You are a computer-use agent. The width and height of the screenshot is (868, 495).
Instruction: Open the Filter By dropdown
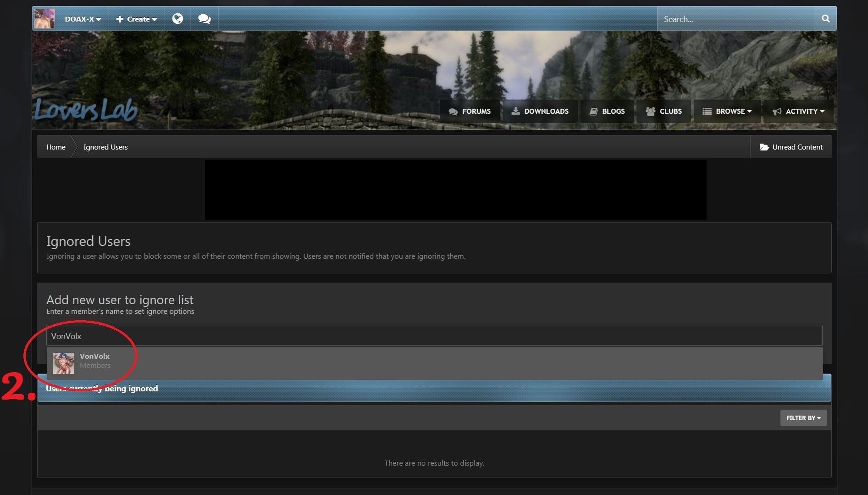point(803,418)
